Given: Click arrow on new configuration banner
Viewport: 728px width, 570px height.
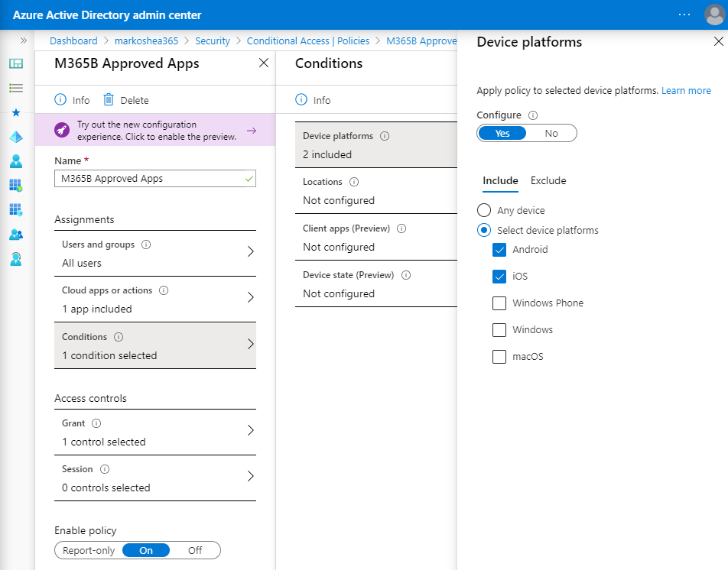Looking at the screenshot, I should pos(251,131).
